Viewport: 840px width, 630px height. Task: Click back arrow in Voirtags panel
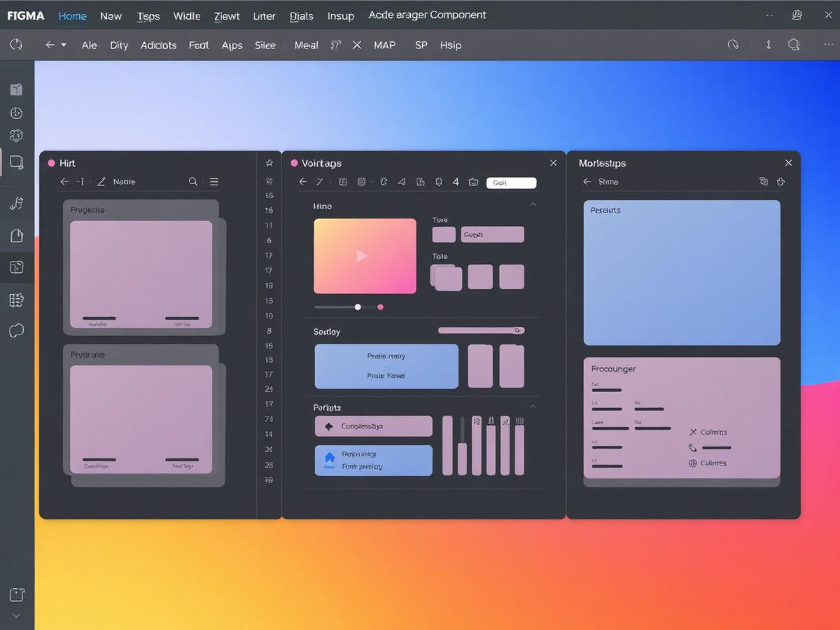pos(303,182)
